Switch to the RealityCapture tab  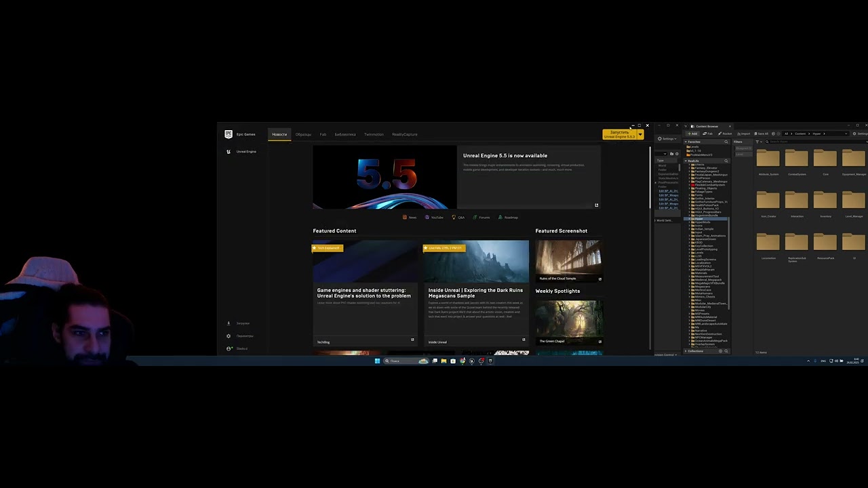click(405, 134)
